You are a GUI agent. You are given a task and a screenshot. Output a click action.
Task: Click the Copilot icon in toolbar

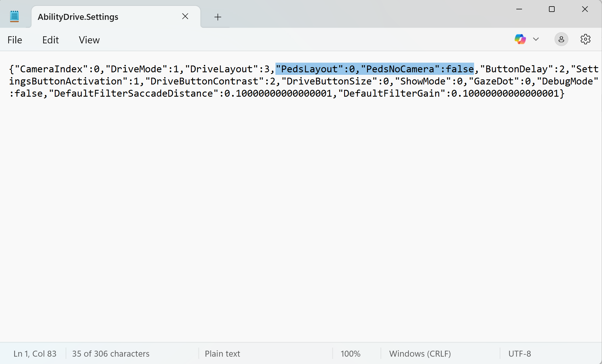(520, 39)
